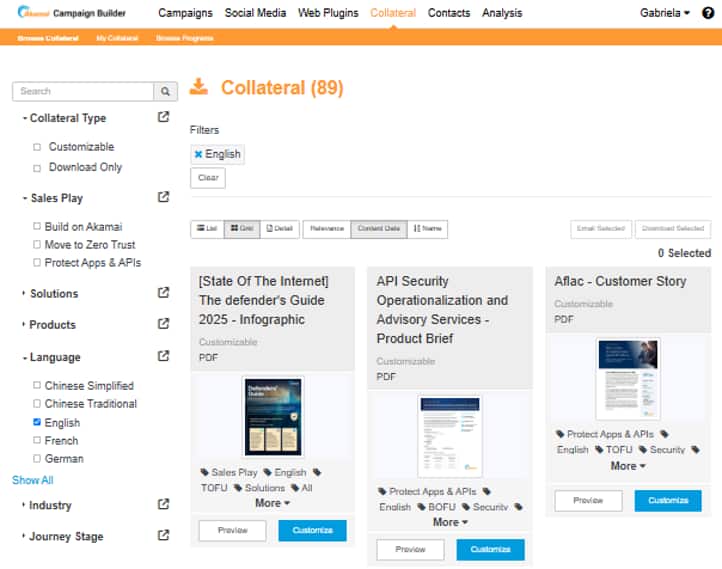Pop out the Collateral Type filter

tap(164, 117)
